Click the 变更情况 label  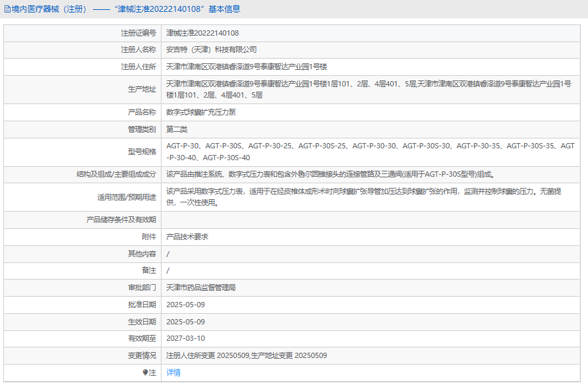click(x=142, y=355)
